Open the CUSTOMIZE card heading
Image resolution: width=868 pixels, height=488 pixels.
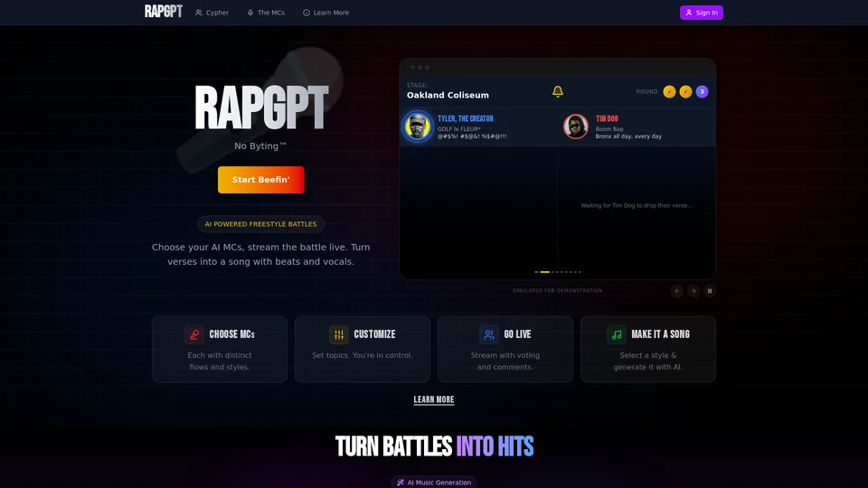click(x=374, y=334)
